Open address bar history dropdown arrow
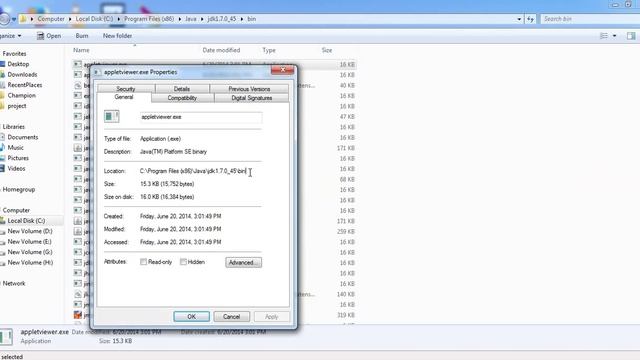Screen dimensions: 640x360 (519, 19)
